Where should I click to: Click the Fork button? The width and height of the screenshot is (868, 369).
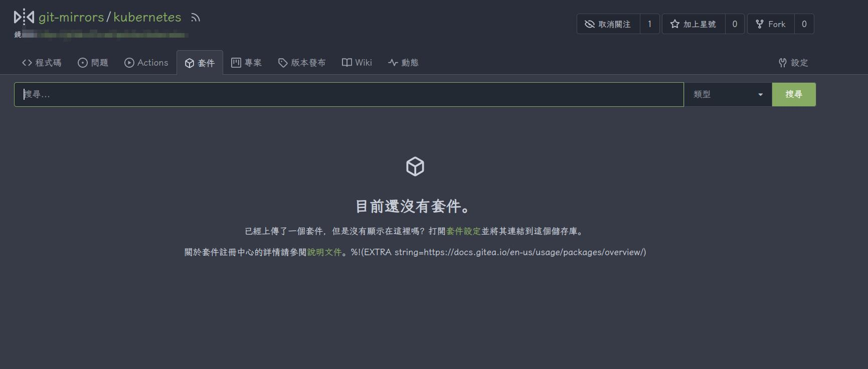coord(771,24)
